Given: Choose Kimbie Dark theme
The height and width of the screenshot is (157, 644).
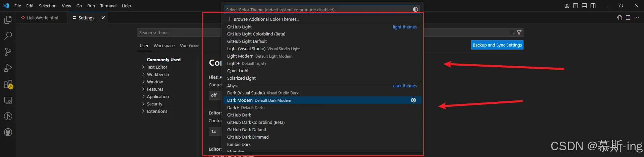Looking at the screenshot, I should pyautogui.click(x=323, y=144).
